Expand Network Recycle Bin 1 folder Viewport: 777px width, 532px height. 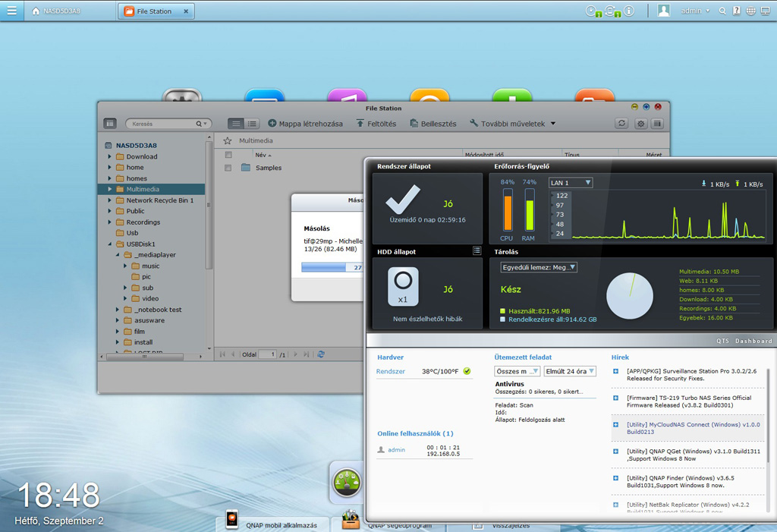109,200
